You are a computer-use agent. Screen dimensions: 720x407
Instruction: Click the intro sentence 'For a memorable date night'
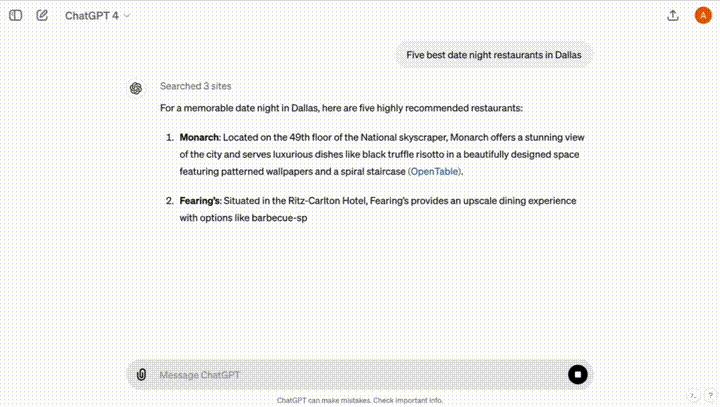click(340, 108)
